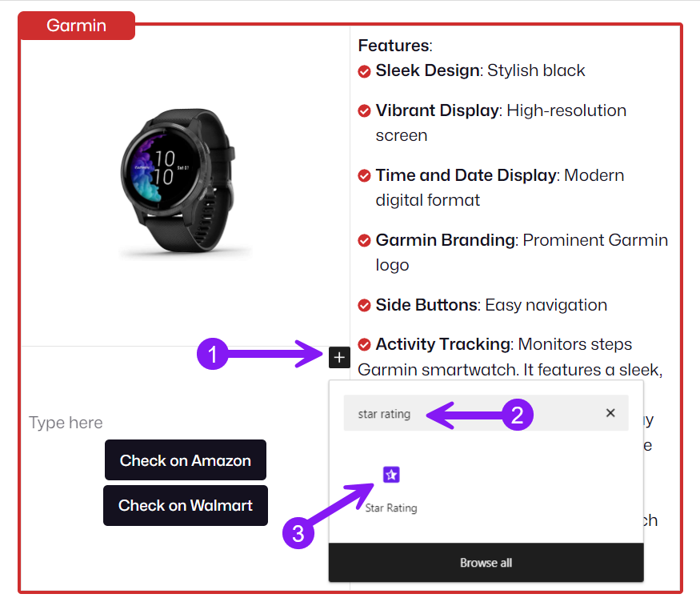
Task: Click the Garmin red label tab
Action: [x=76, y=26]
